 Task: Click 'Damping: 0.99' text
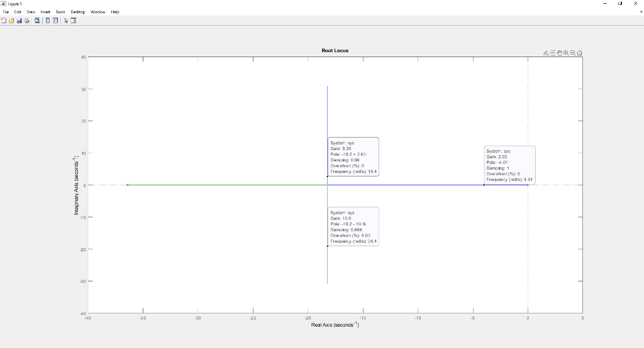pos(345,160)
